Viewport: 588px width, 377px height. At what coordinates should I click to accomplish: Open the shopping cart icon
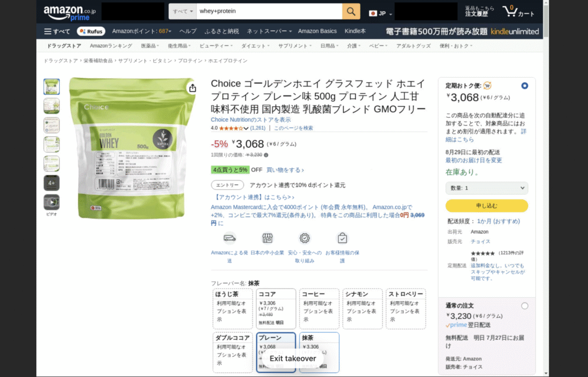[519, 11]
